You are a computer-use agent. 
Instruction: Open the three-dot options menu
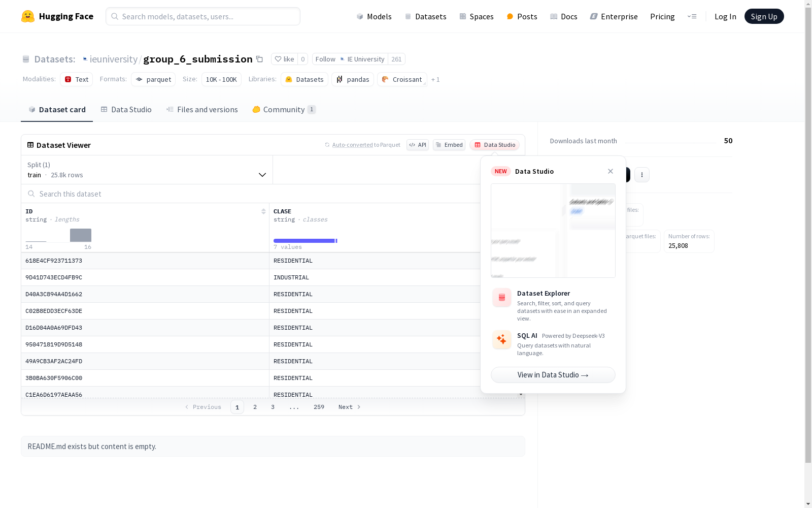(642, 175)
